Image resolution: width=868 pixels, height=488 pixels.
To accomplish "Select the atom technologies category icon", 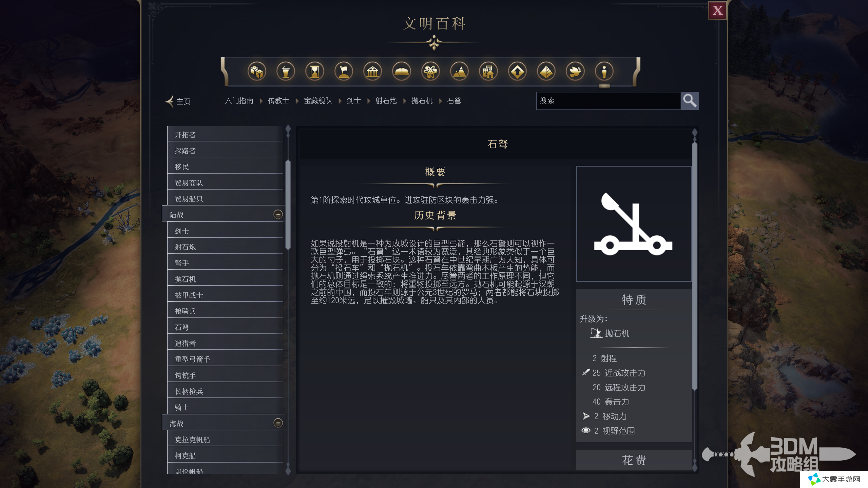I will pos(430,72).
